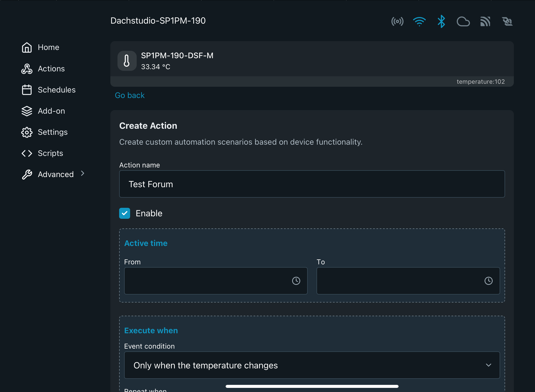Screen dimensions: 535x392
Task: Click the cloud status icon
Action: [x=463, y=21]
